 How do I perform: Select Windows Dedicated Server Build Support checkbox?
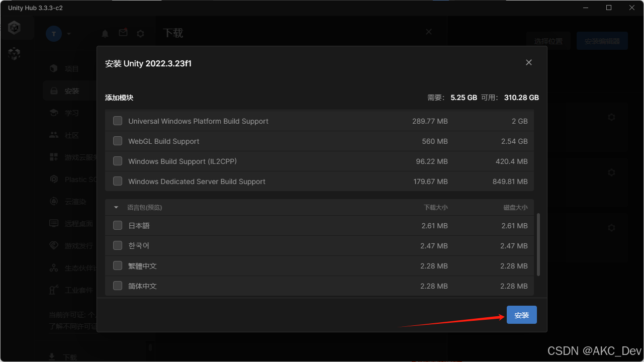pyautogui.click(x=118, y=182)
